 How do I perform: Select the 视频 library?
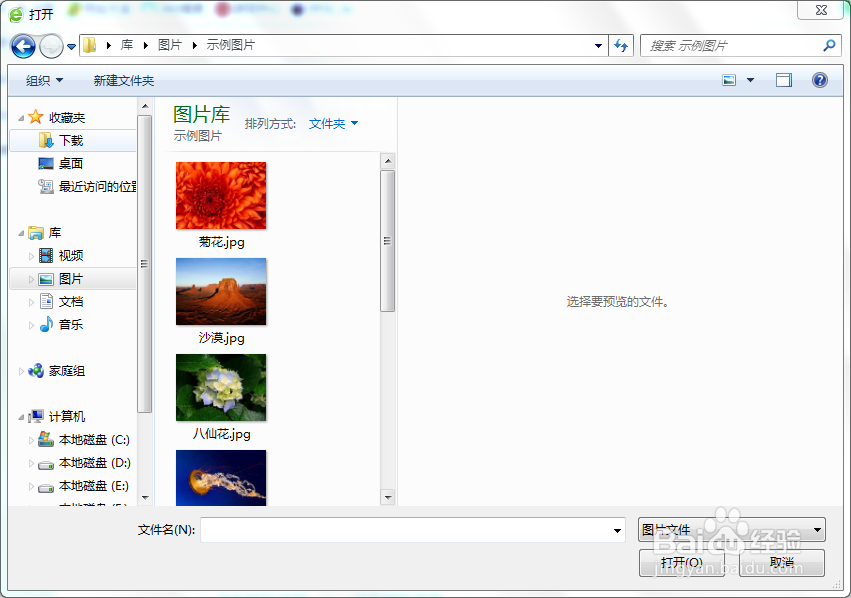[71, 256]
